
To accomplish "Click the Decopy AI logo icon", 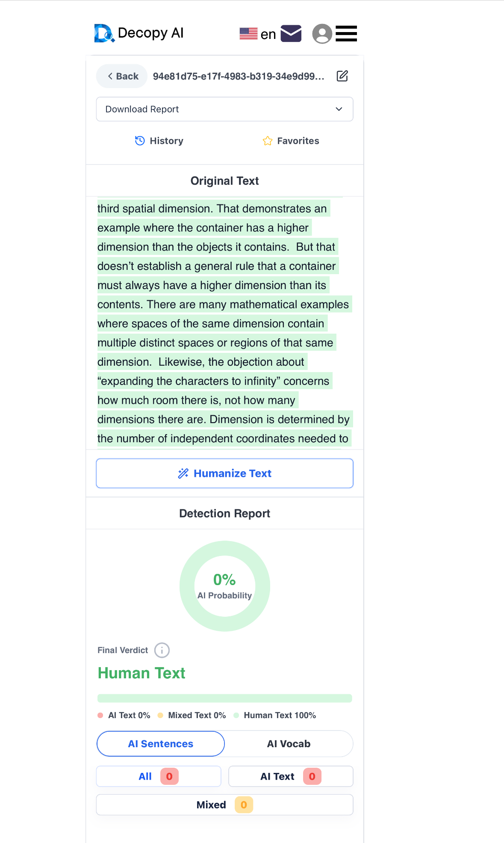I will (104, 33).
